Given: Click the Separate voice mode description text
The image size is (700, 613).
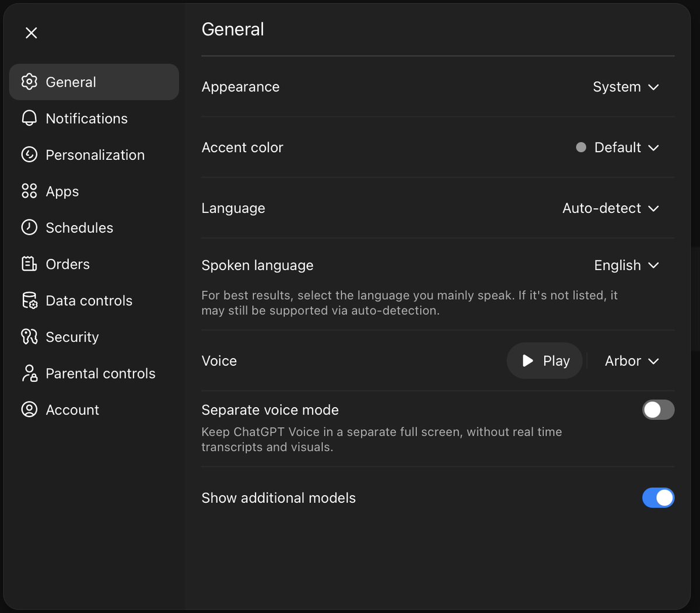Looking at the screenshot, I should (381, 440).
